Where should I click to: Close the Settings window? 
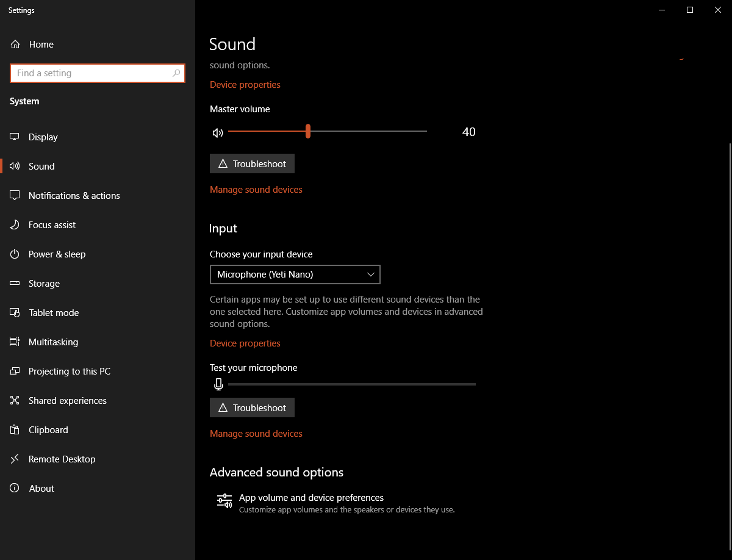pyautogui.click(x=718, y=10)
